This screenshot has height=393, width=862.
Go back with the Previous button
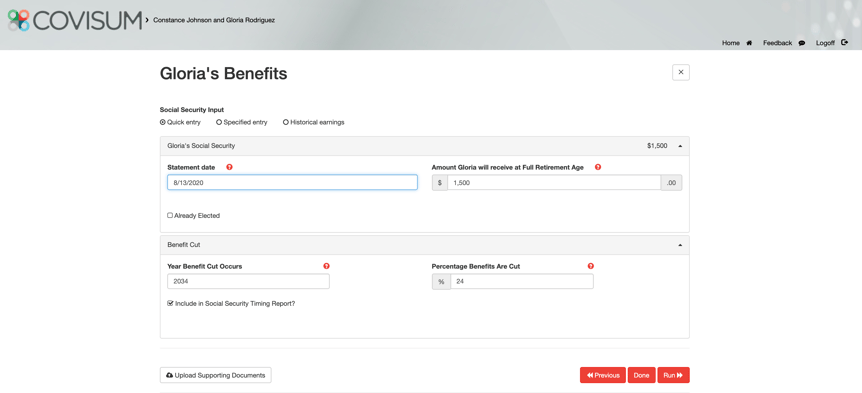(x=603, y=375)
